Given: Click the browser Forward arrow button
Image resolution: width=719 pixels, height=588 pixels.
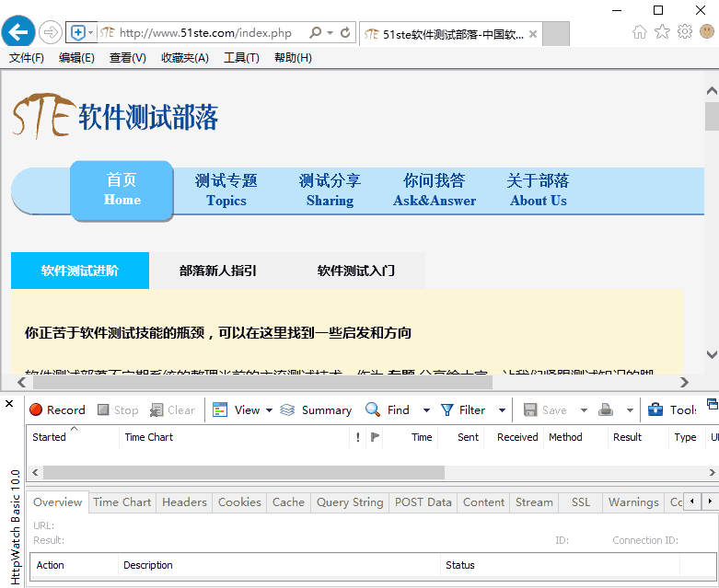Looking at the screenshot, I should point(51,32).
